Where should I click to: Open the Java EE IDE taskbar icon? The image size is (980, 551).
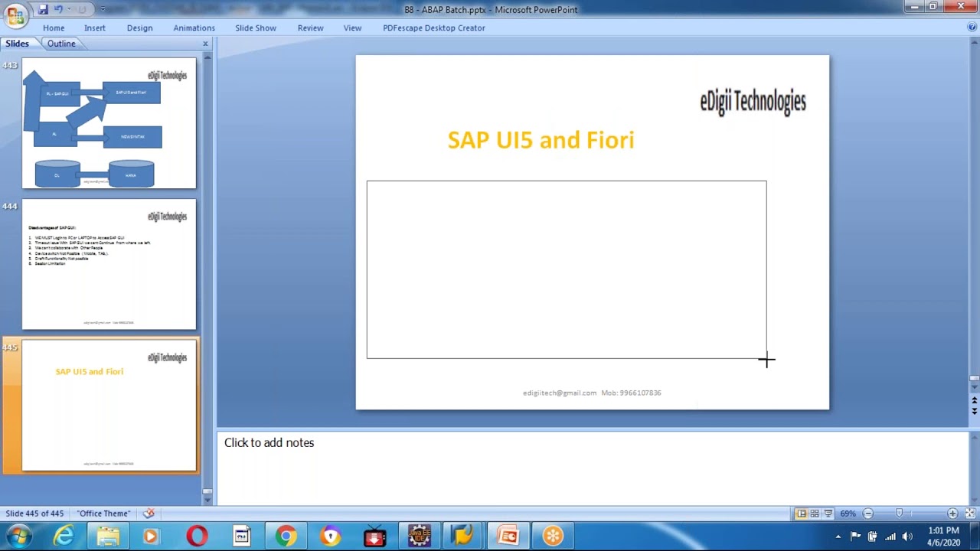pyautogui.click(x=419, y=536)
